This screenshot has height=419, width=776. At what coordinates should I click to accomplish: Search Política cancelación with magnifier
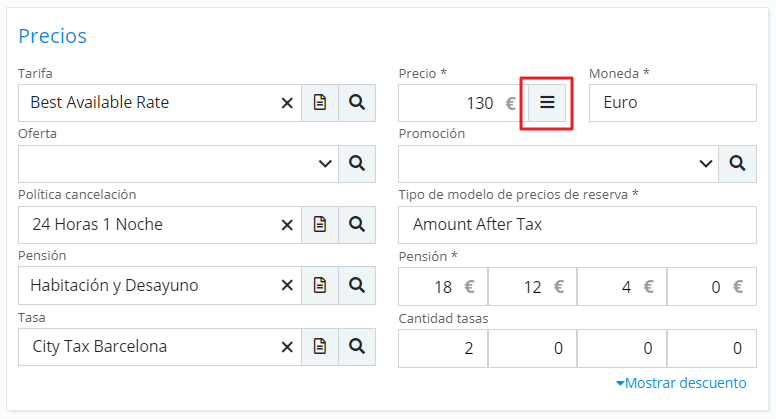coord(357,225)
